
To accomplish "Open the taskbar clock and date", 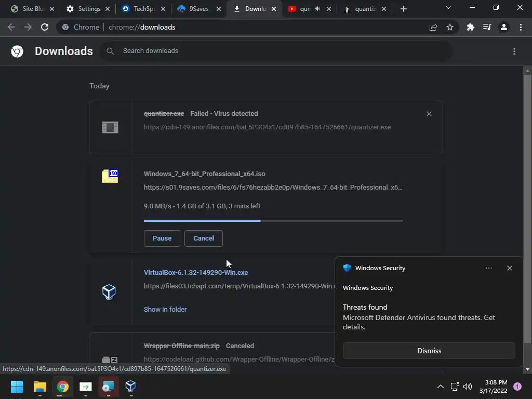I will [x=494, y=387].
